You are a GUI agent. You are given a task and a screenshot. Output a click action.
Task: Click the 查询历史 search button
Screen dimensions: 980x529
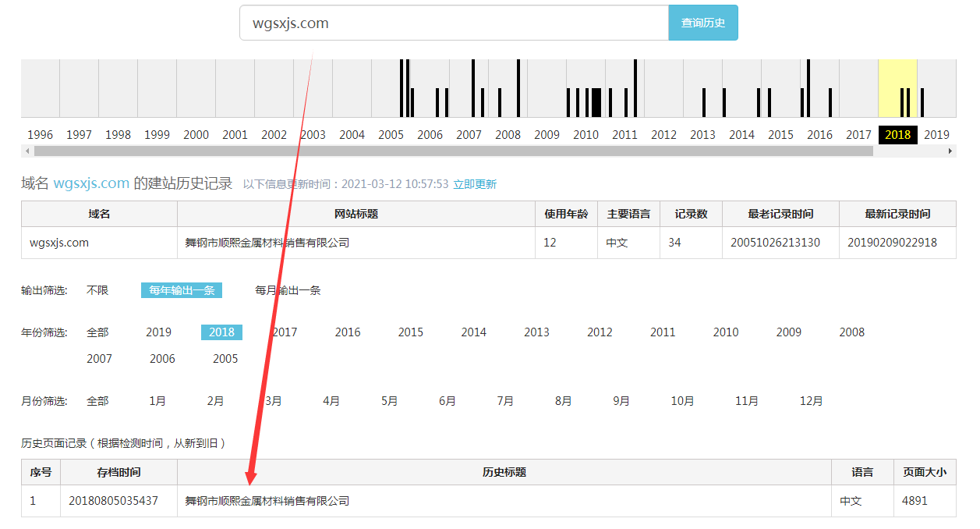coord(702,23)
